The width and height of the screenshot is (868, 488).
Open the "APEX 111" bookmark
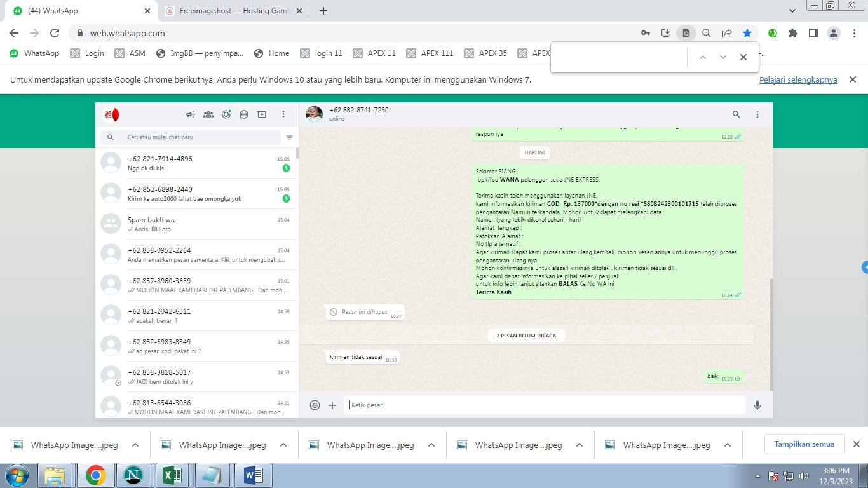[430, 53]
